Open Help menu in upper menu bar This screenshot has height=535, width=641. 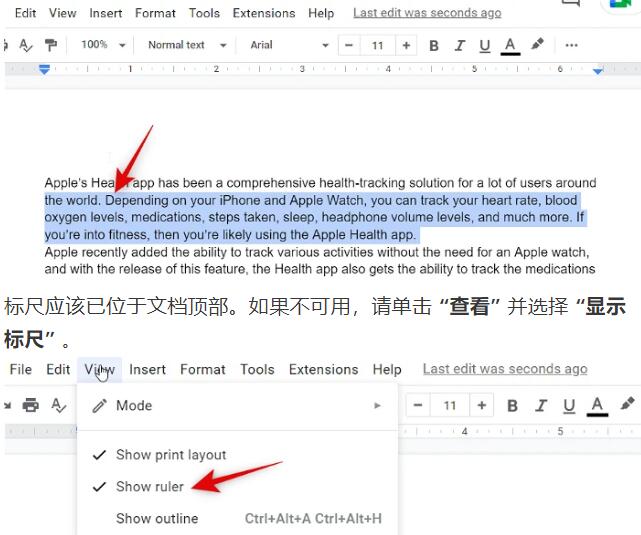(321, 13)
